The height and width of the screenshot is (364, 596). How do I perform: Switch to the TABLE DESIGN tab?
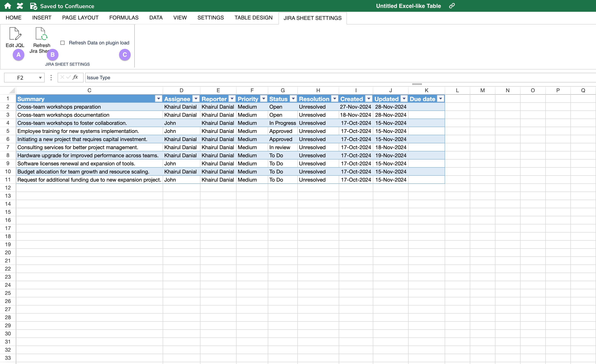coord(253,17)
